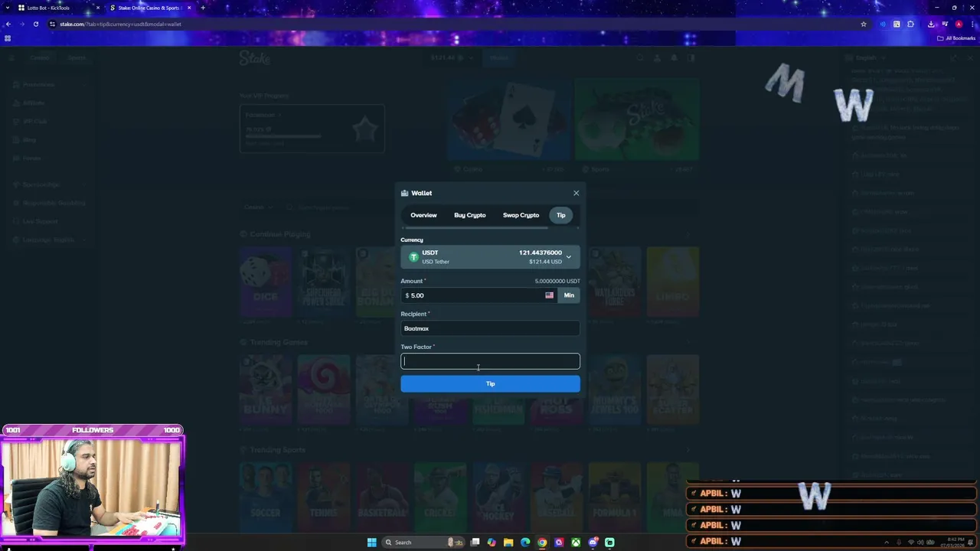This screenshot has width=980, height=551.
Task: Go forward in browser history
Action: coord(21,24)
